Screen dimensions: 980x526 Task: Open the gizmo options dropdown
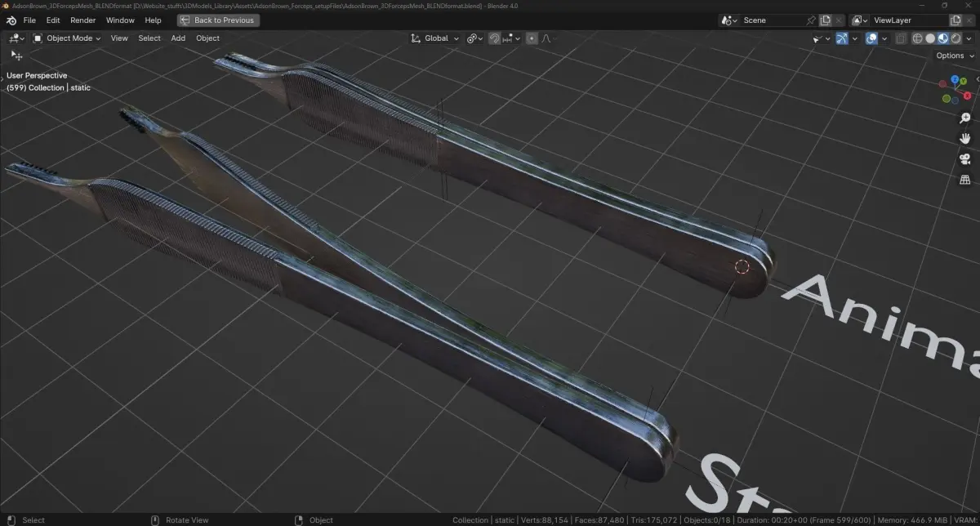point(855,38)
